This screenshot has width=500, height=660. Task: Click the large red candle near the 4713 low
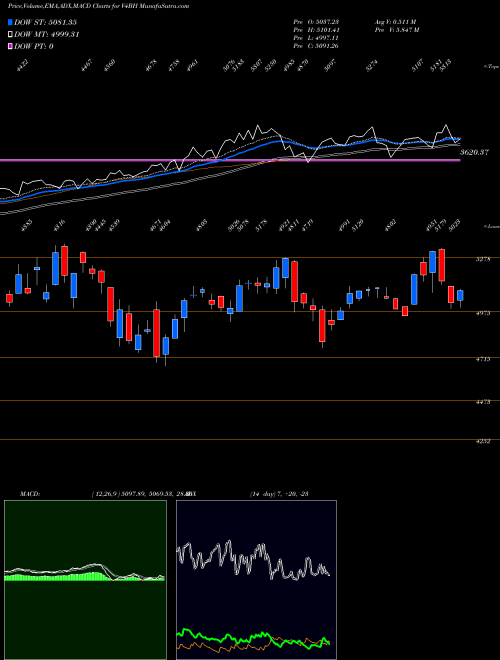tap(157, 333)
